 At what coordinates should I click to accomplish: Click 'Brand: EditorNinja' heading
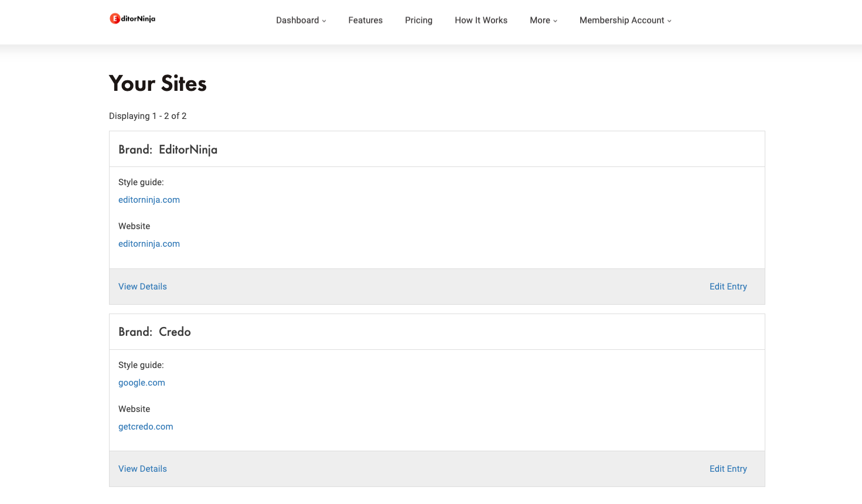(168, 149)
